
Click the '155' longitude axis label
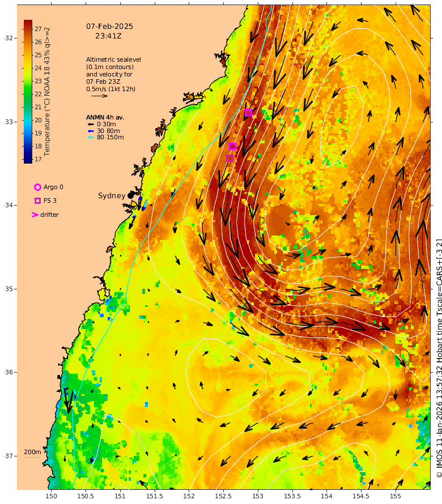396,496
